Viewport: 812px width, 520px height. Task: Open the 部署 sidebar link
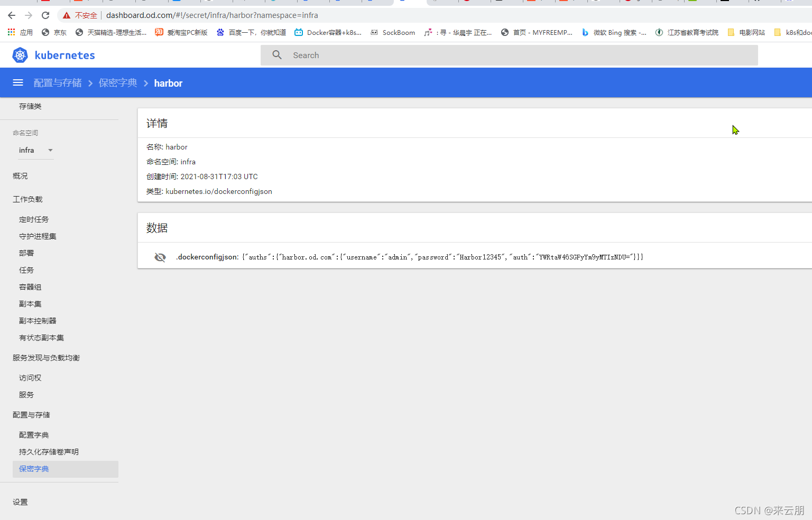[26, 253]
